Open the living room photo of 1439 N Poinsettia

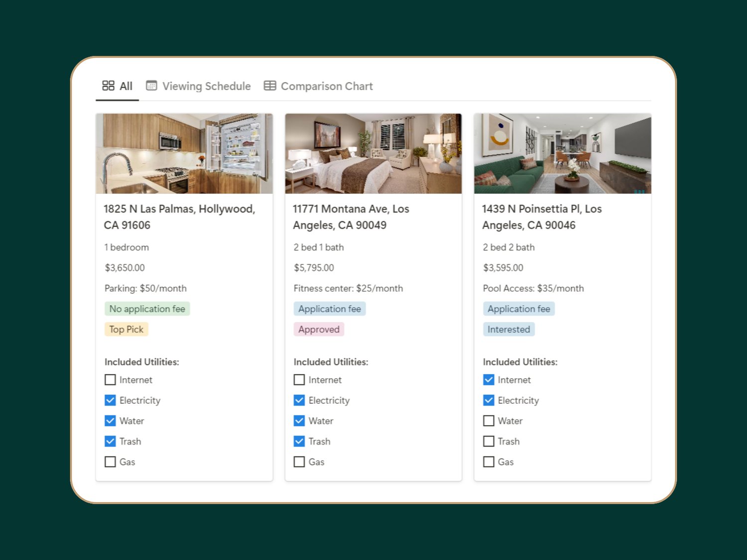pyautogui.click(x=563, y=153)
